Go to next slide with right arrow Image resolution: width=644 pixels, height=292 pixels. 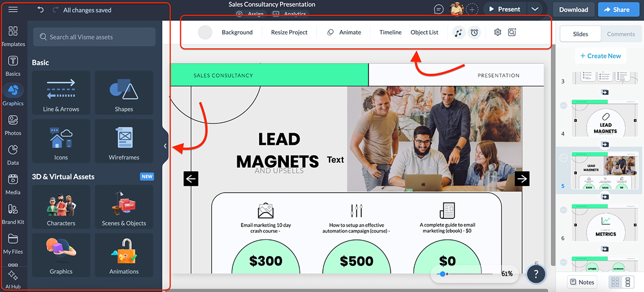pos(522,179)
